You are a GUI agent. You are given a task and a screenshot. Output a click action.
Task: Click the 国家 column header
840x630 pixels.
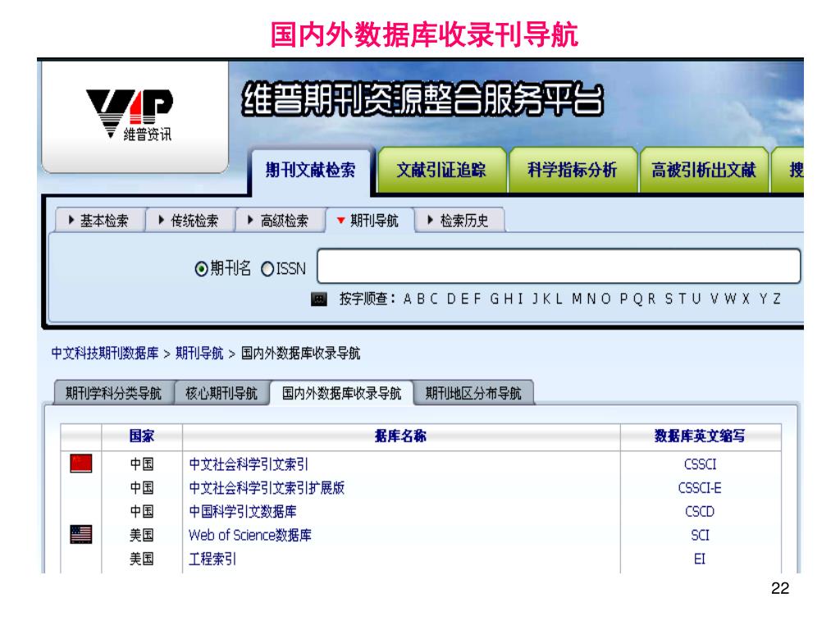(142, 436)
